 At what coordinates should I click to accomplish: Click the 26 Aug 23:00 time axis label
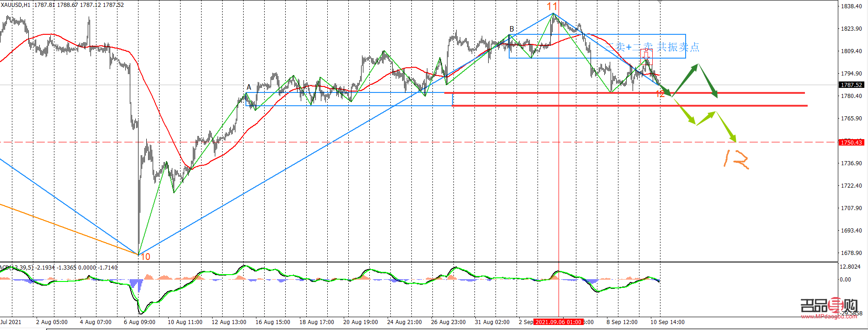pyautogui.click(x=448, y=322)
